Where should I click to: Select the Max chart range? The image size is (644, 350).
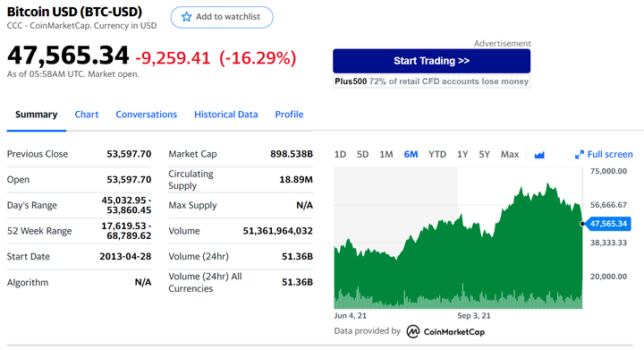[x=510, y=155]
